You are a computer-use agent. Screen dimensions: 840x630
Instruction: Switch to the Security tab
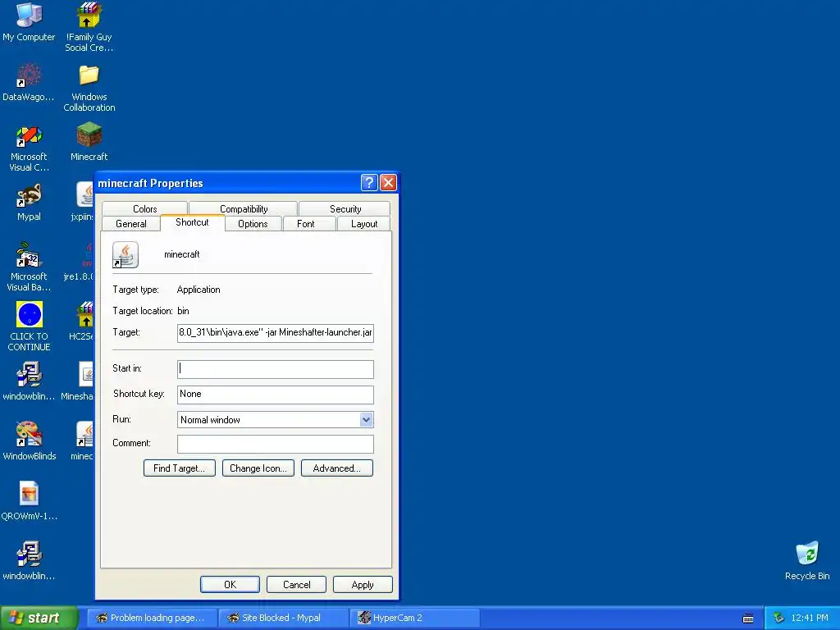pyautogui.click(x=345, y=208)
